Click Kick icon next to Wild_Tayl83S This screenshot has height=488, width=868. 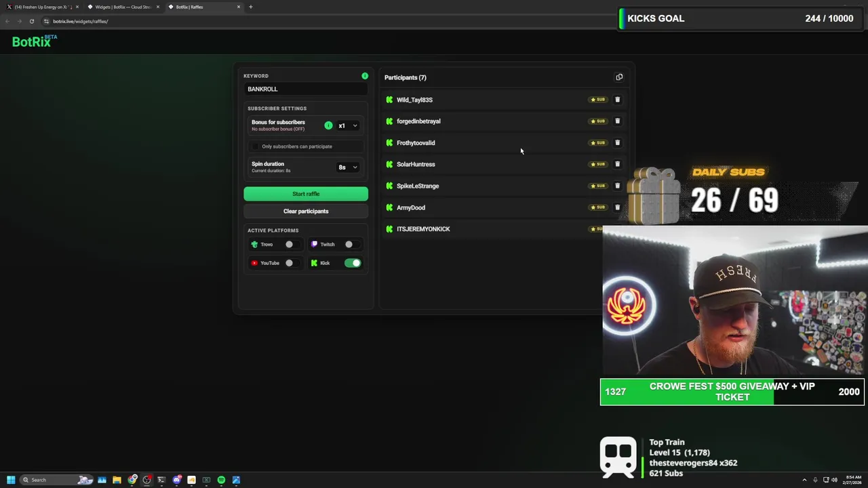click(389, 100)
